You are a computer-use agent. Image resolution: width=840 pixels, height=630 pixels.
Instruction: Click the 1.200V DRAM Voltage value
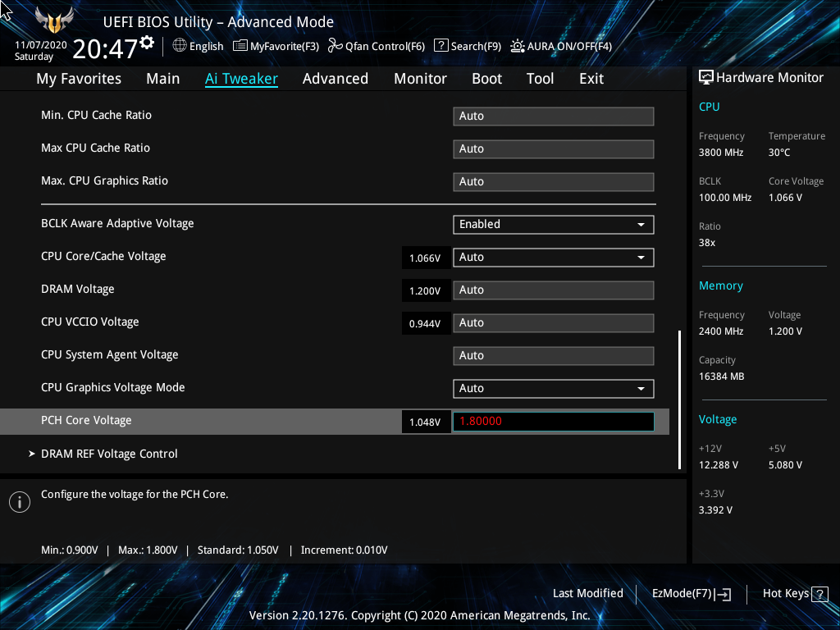(x=426, y=291)
